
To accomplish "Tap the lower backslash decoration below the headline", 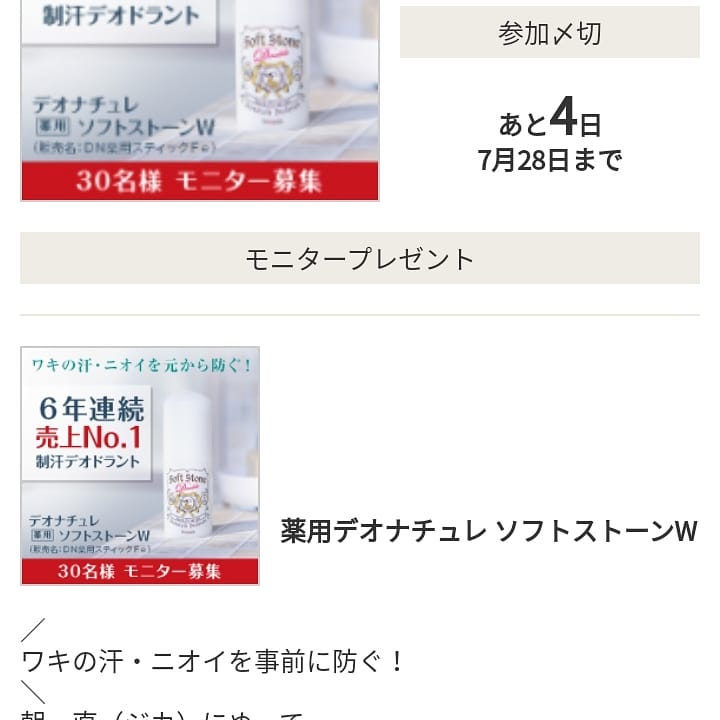I will [x=33, y=692].
